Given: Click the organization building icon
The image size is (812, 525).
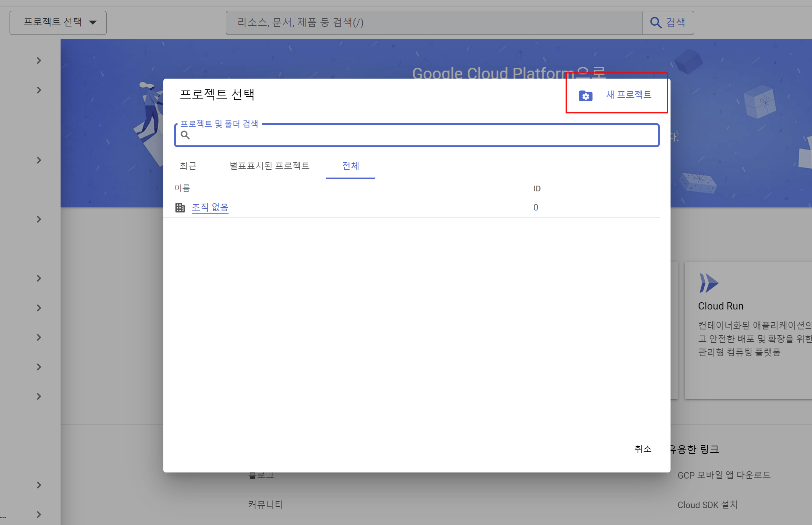Looking at the screenshot, I should click(x=180, y=208).
